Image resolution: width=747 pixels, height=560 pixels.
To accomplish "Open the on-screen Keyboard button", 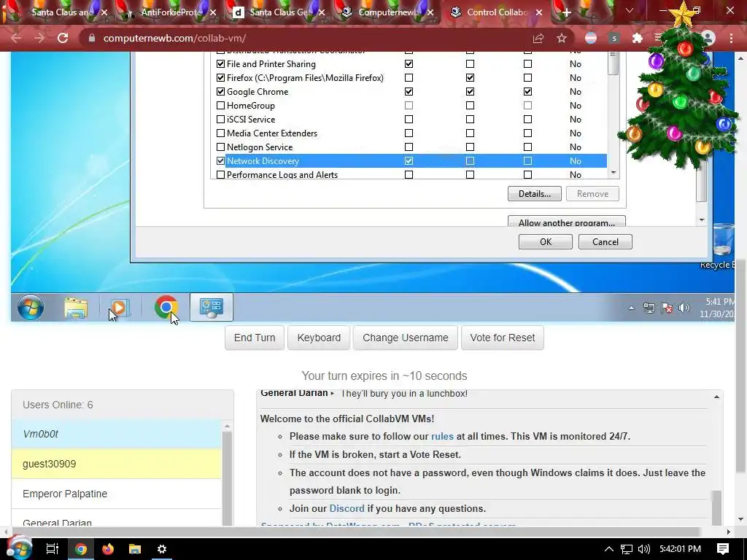I will tap(319, 338).
